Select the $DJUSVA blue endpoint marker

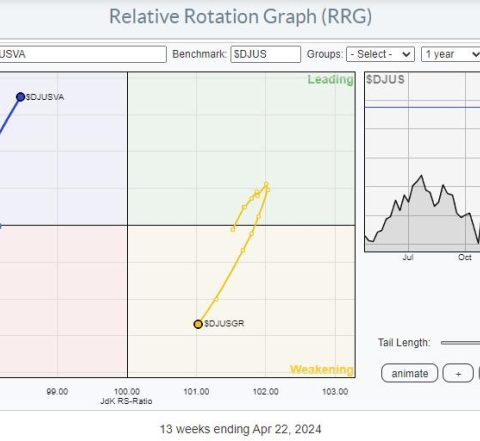[x=21, y=97]
